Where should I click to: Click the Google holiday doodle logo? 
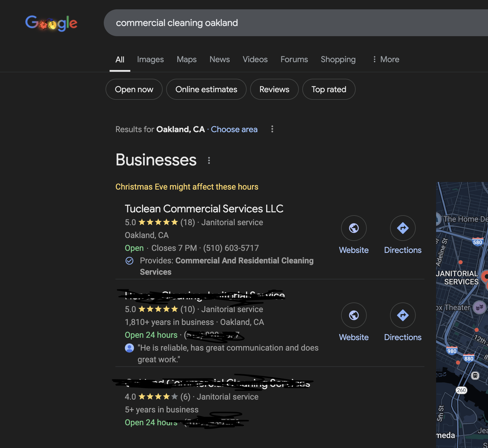[x=51, y=23]
